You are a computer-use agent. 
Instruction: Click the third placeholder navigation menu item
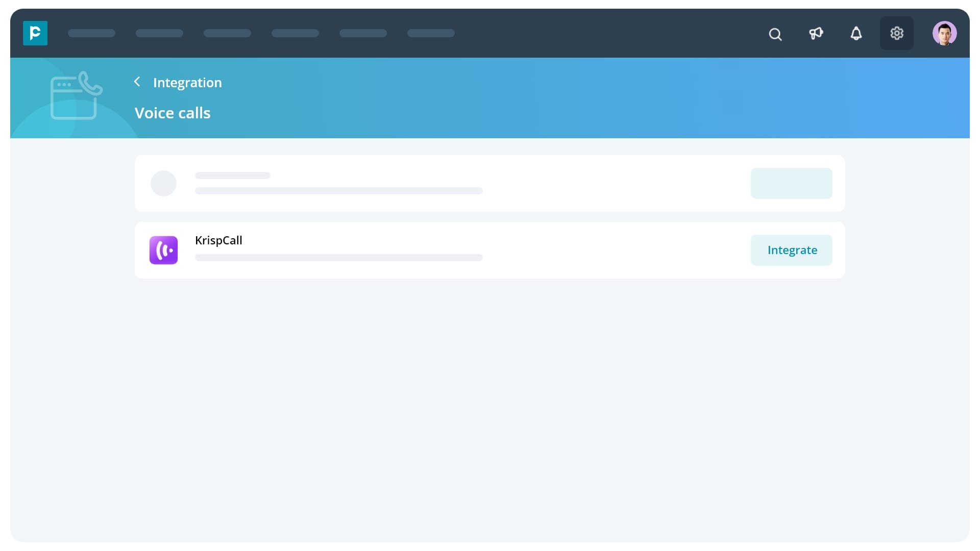tap(227, 33)
